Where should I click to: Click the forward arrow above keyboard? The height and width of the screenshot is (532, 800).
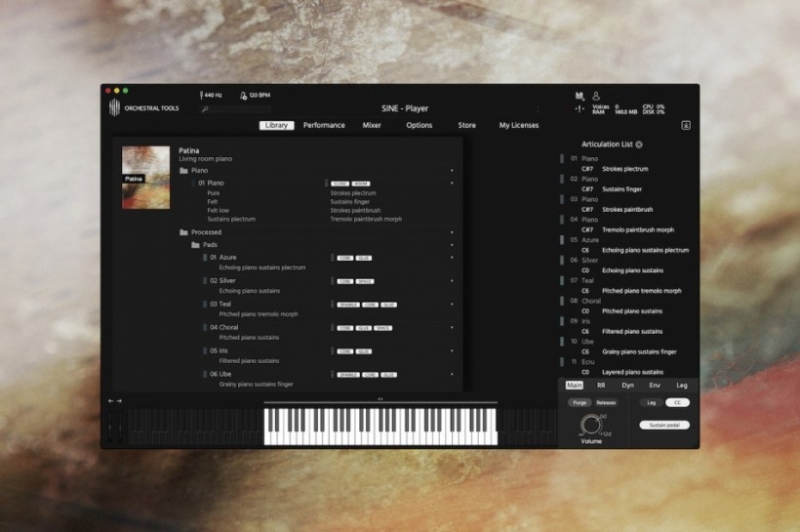pos(119,401)
